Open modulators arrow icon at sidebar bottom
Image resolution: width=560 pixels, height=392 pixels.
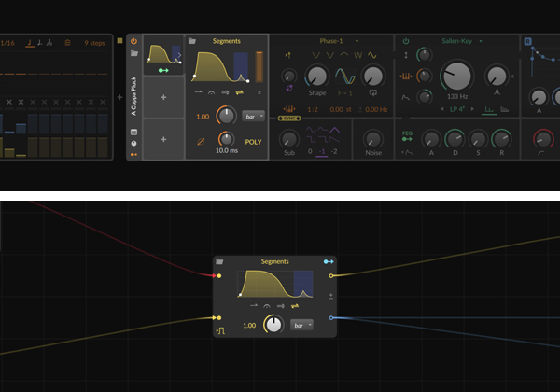click(133, 155)
